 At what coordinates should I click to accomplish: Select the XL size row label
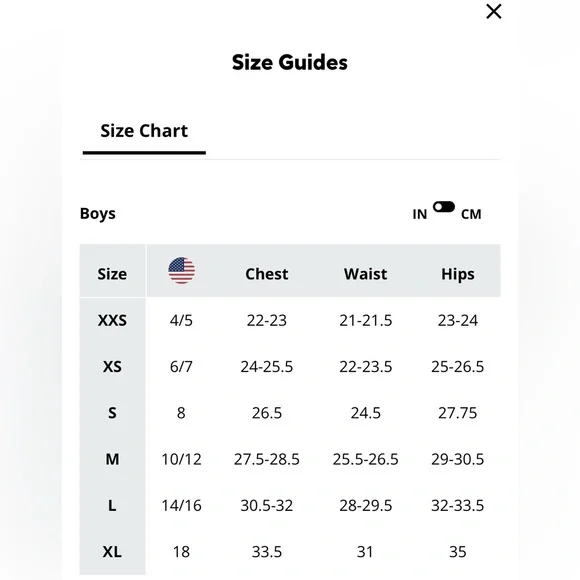(x=112, y=552)
